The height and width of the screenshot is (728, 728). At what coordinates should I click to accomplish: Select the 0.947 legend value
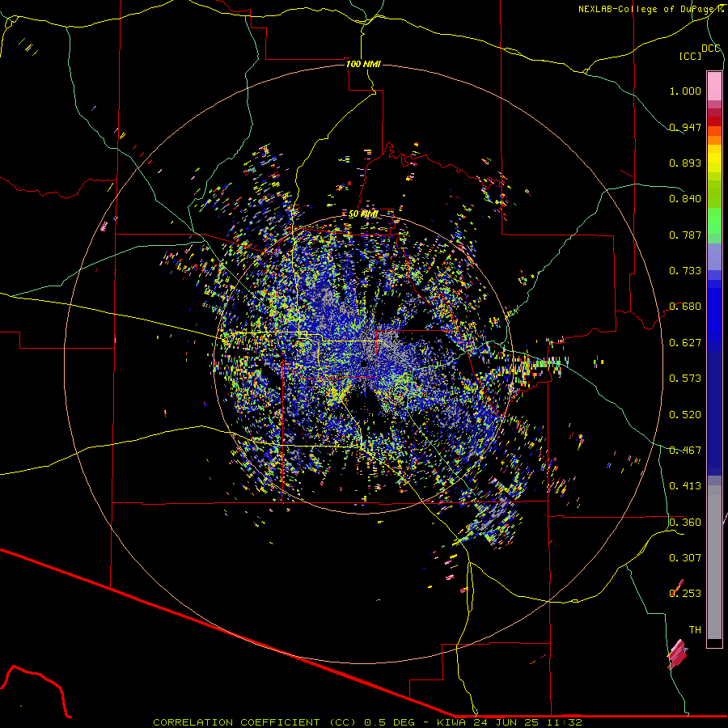[685, 127]
